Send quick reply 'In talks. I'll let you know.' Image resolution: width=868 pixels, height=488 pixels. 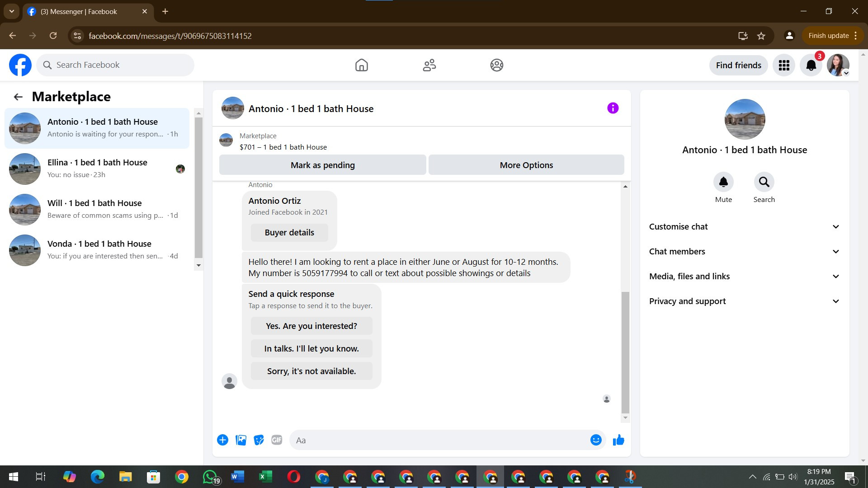click(311, 349)
